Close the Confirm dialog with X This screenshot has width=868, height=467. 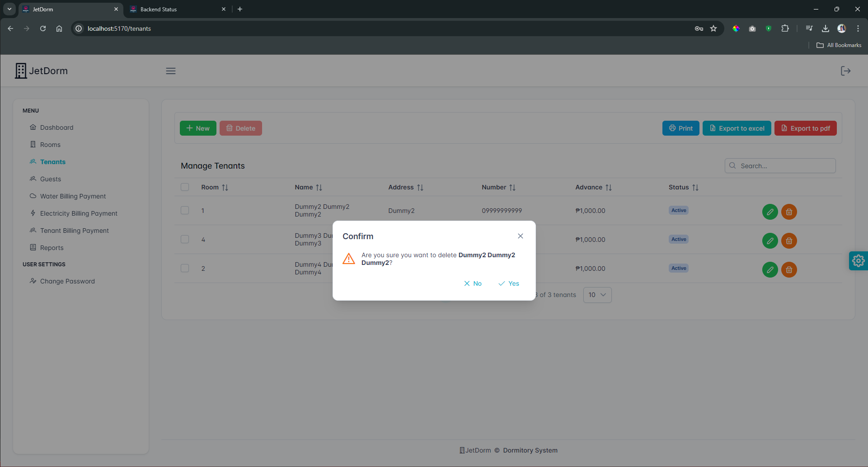[521, 236]
